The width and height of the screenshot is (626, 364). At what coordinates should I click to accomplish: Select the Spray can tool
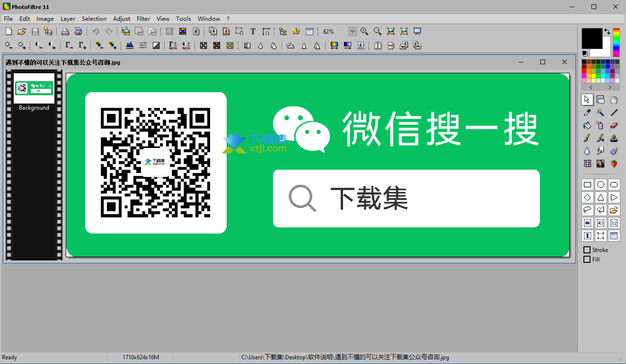tap(600, 125)
